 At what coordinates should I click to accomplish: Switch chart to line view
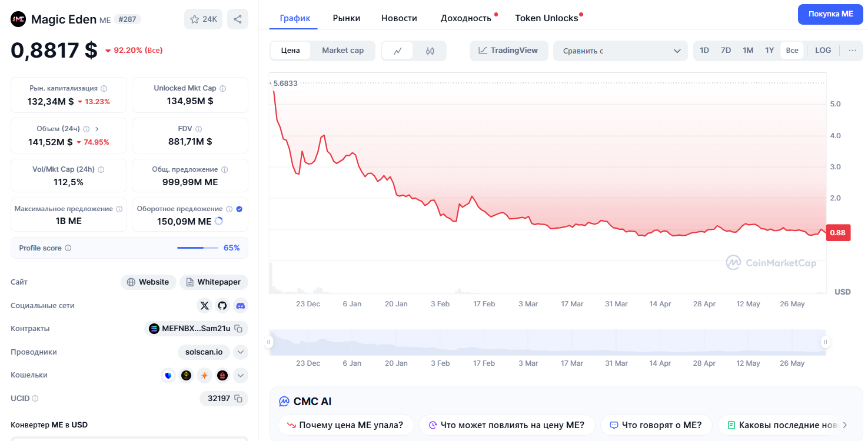point(398,51)
